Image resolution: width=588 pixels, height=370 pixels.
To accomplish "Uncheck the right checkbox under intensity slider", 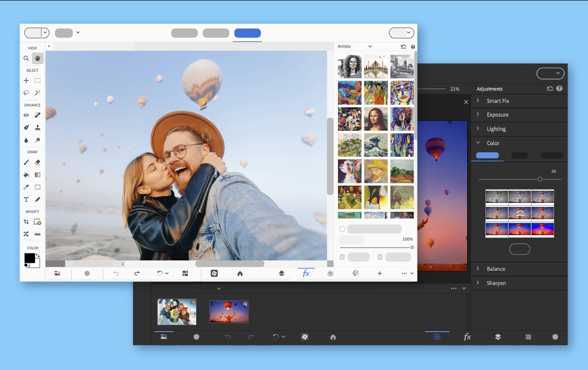I will [x=380, y=257].
